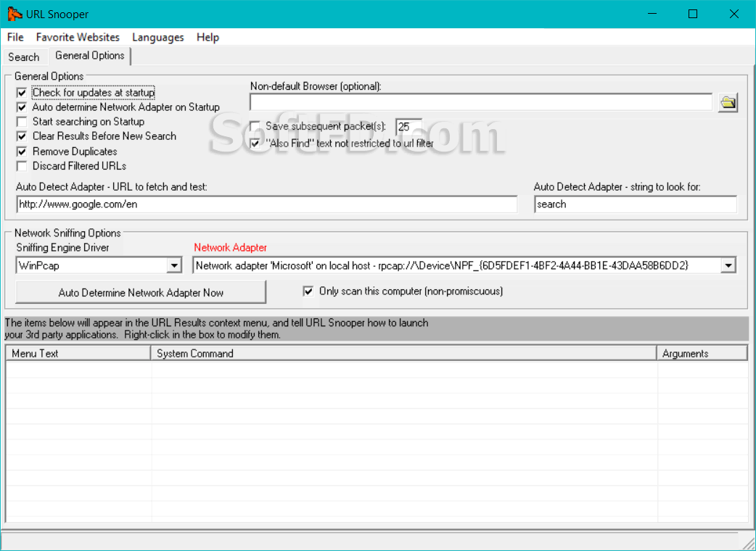Viewport: 756px width, 551px height.
Task: Toggle Auto determine Network Adapter on Startup
Action: (22, 107)
